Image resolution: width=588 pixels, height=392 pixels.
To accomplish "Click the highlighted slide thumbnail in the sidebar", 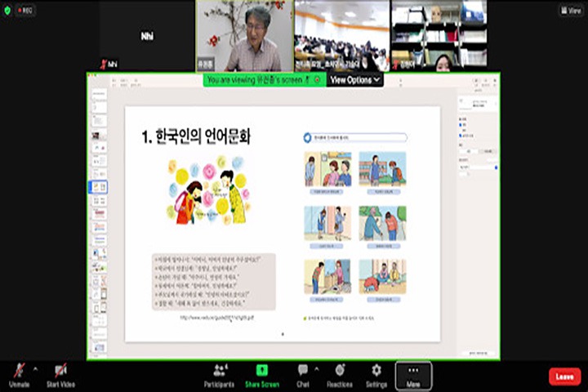I will pyautogui.click(x=99, y=187).
